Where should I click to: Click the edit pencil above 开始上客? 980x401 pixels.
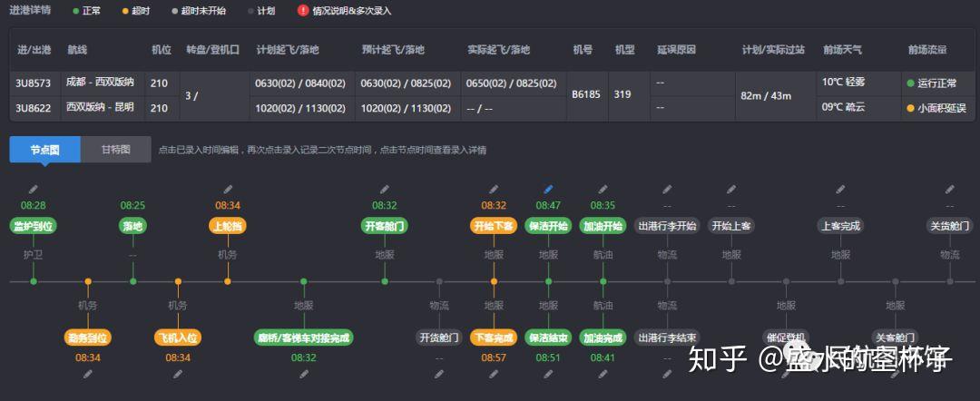[x=731, y=190]
